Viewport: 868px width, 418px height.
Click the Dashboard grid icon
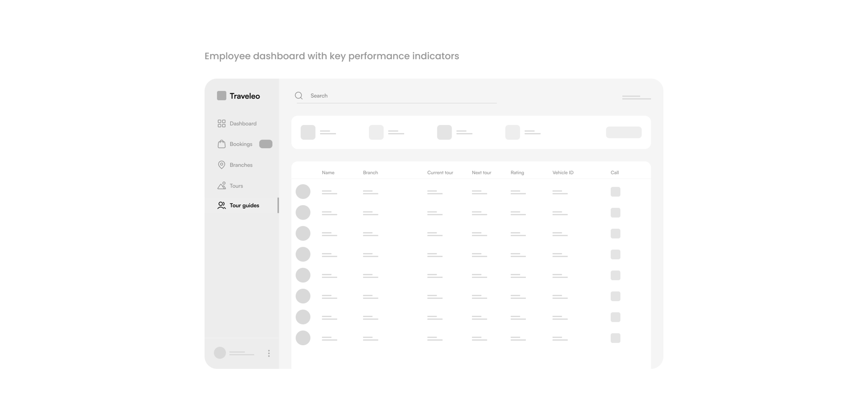coord(222,123)
